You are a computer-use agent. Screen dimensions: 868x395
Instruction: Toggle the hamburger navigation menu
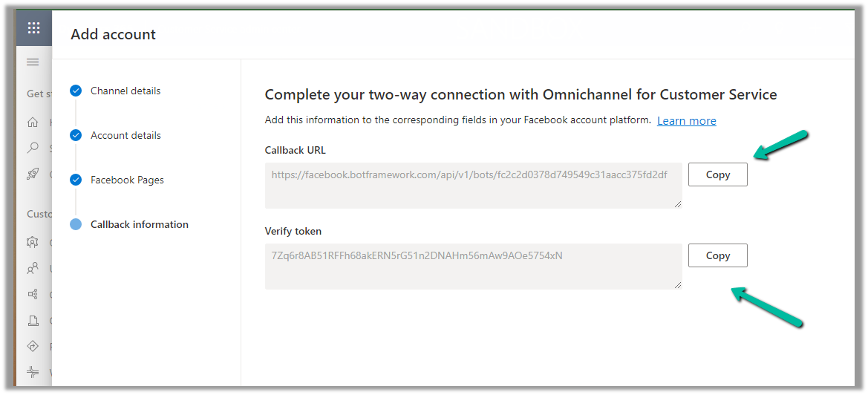pos(33,62)
